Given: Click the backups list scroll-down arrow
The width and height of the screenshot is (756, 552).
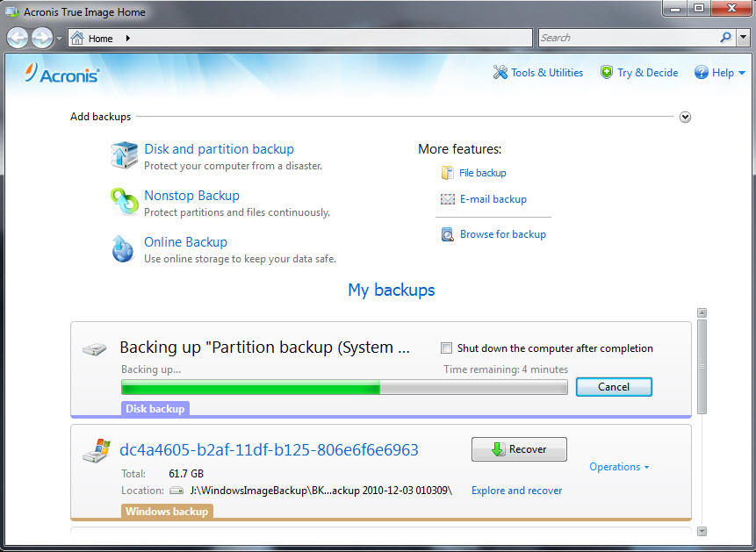Looking at the screenshot, I should coord(702,531).
